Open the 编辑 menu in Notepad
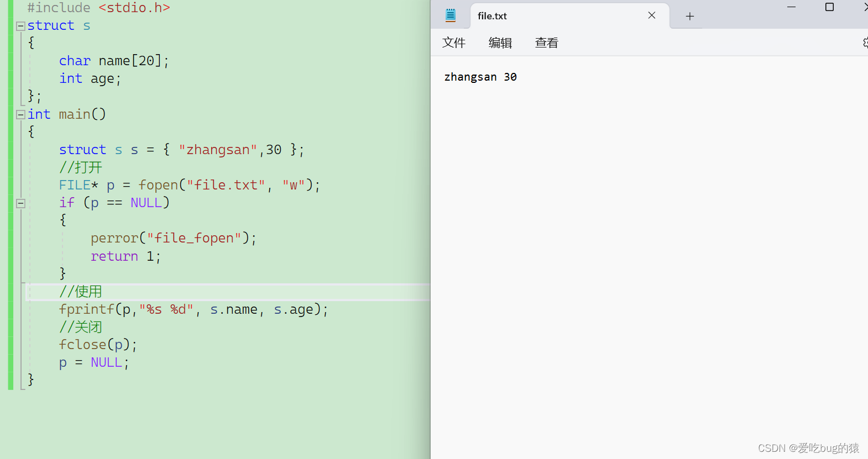The height and width of the screenshot is (459, 868). pyautogui.click(x=500, y=43)
